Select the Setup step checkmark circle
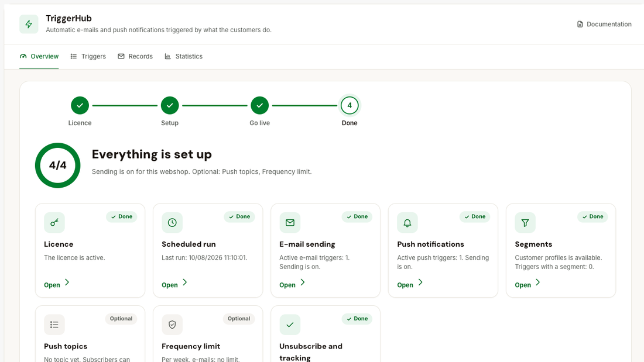This screenshot has height=362, width=644. coord(170,105)
